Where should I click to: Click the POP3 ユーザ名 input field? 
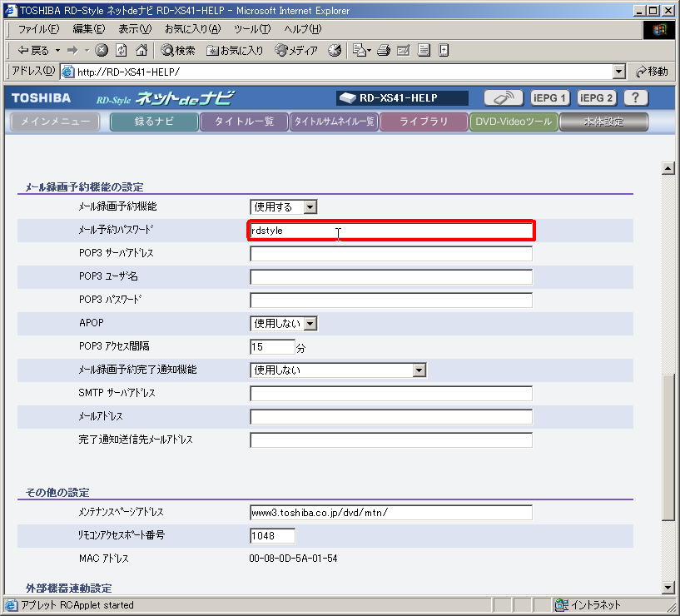tap(391, 276)
